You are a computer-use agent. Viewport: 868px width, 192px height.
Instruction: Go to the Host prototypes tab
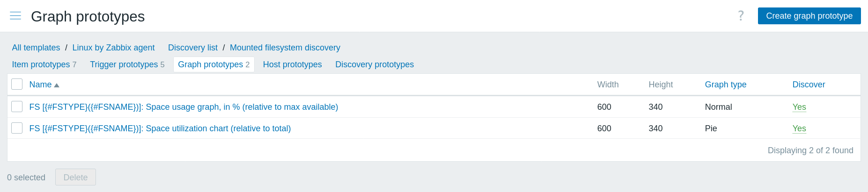click(x=292, y=64)
